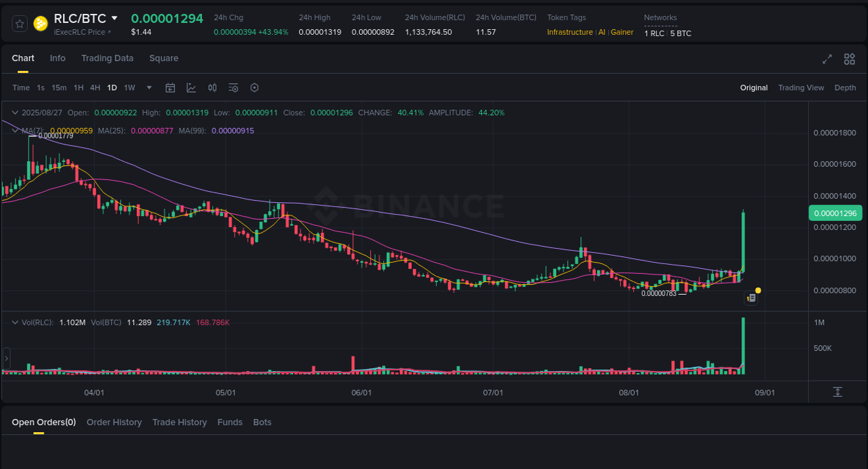The width and height of the screenshot is (868, 469).
Task: Switch to the Trading Data tab
Action: pos(107,58)
